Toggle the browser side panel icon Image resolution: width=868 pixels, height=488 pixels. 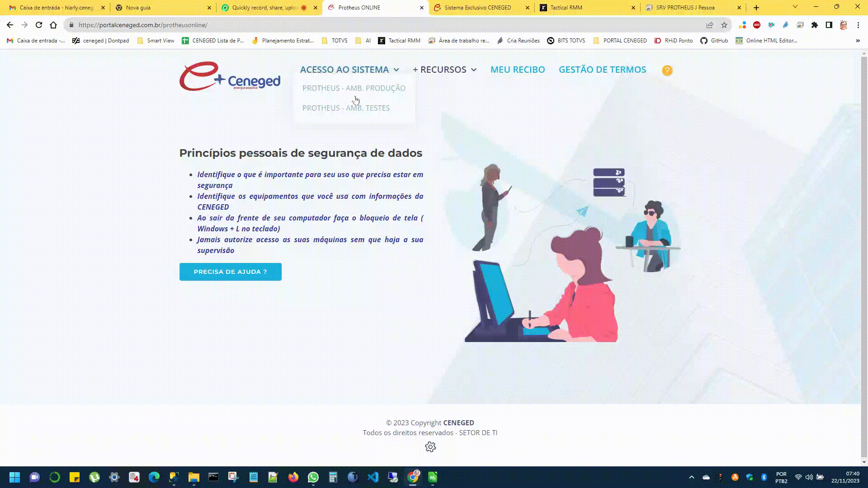point(829,25)
